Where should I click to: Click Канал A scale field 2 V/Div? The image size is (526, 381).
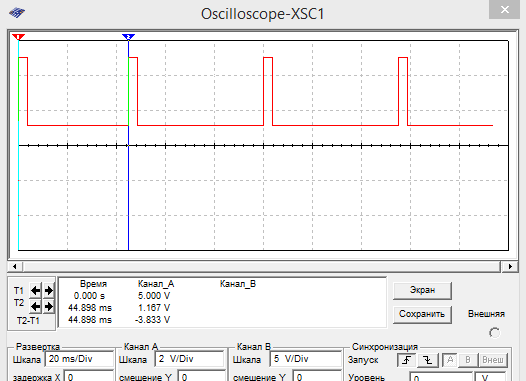pyautogui.click(x=189, y=359)
